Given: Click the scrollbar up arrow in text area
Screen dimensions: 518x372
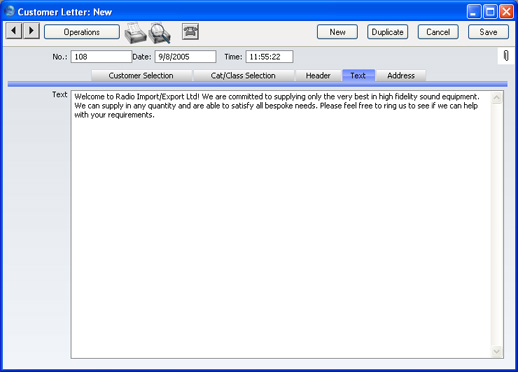Looking at the screenshot, I should click(x=496, y=98).
